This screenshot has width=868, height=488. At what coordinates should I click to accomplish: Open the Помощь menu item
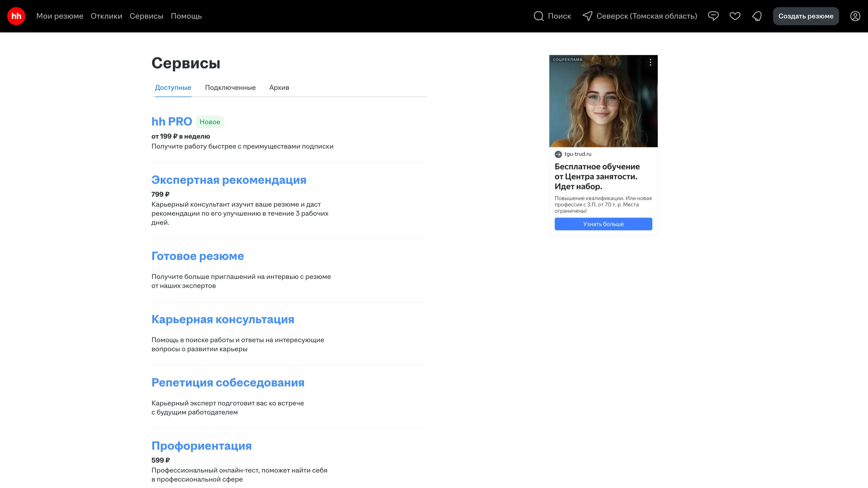tap(186, 16)
